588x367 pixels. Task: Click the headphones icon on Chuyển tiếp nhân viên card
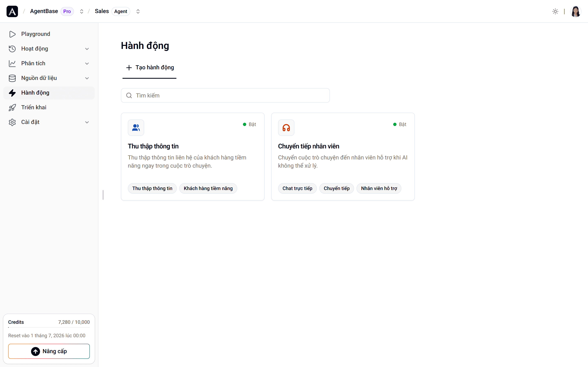click(x=286, y=128)
